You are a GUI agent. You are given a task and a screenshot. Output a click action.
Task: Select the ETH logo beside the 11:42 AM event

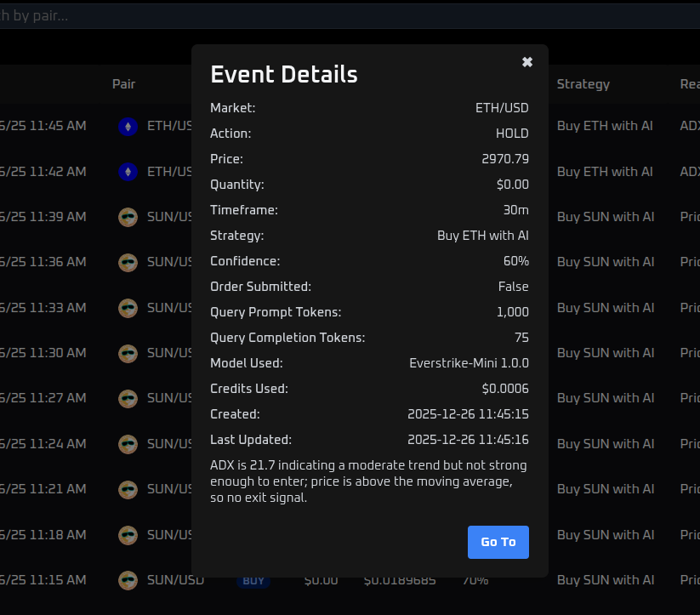(x=128, y=172)
